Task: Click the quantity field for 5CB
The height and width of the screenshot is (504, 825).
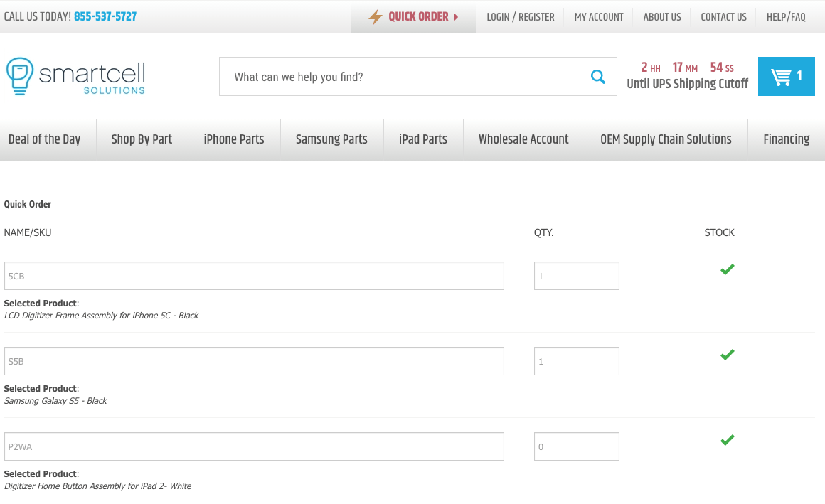Action: click(577, 276)
